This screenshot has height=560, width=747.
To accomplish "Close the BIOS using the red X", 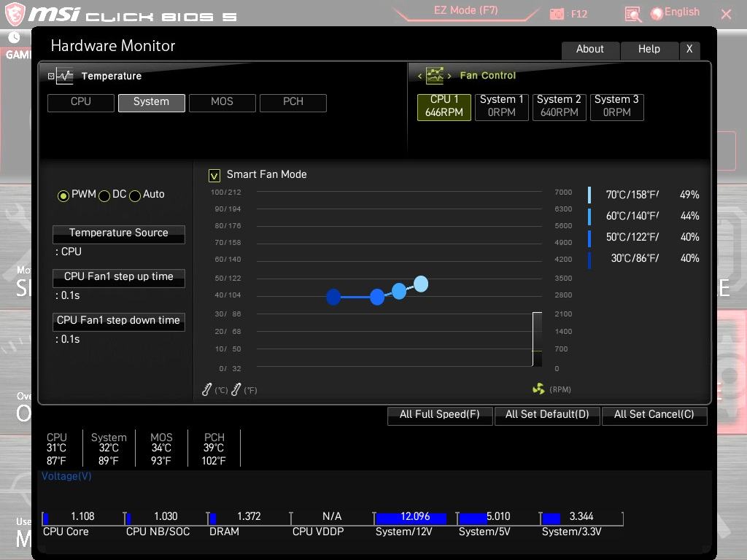I will (726, 15).
